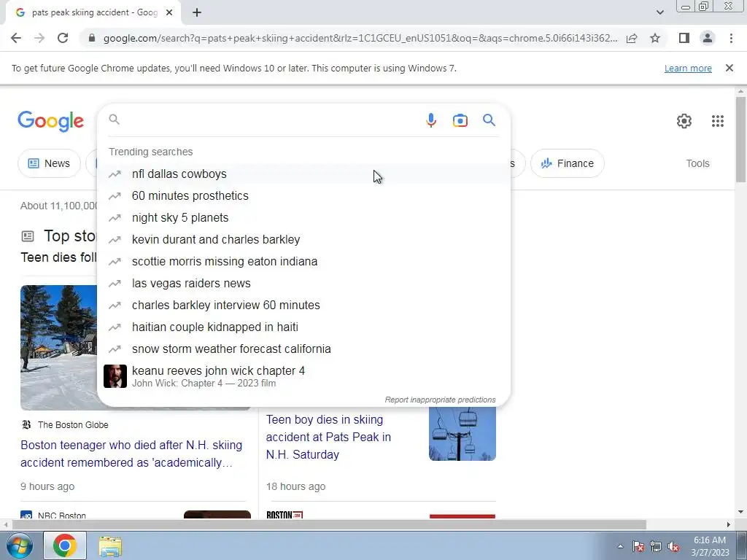Click the blue search magnifier button
Viewport: 747px width, 560px height.
[489, 120]
